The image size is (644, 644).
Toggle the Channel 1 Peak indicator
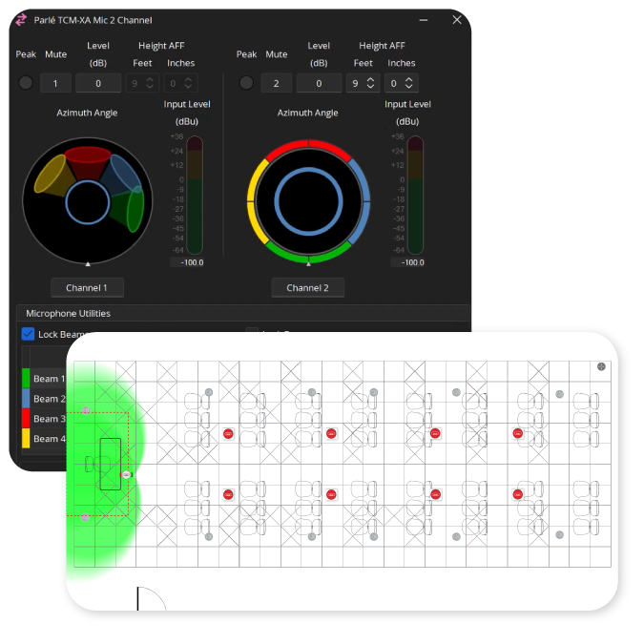(x=26, y=83)
